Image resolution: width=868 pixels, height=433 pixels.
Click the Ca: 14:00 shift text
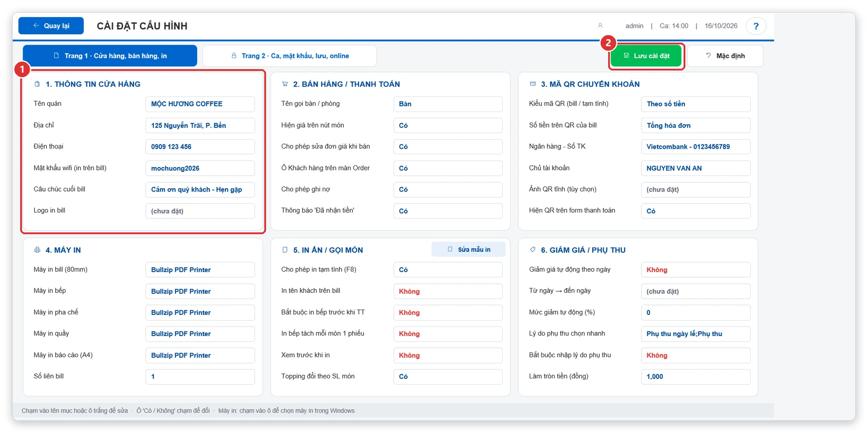(674, 26)
